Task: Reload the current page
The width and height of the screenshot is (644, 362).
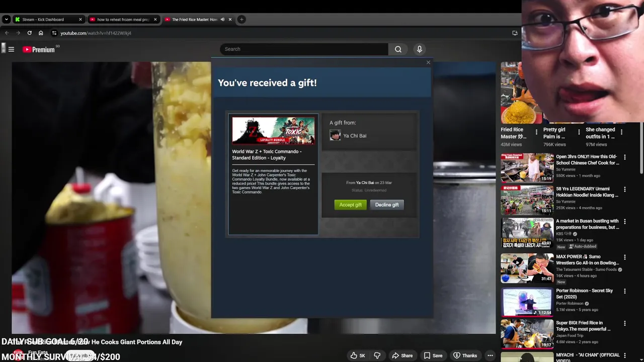Action: pos(29,33)
